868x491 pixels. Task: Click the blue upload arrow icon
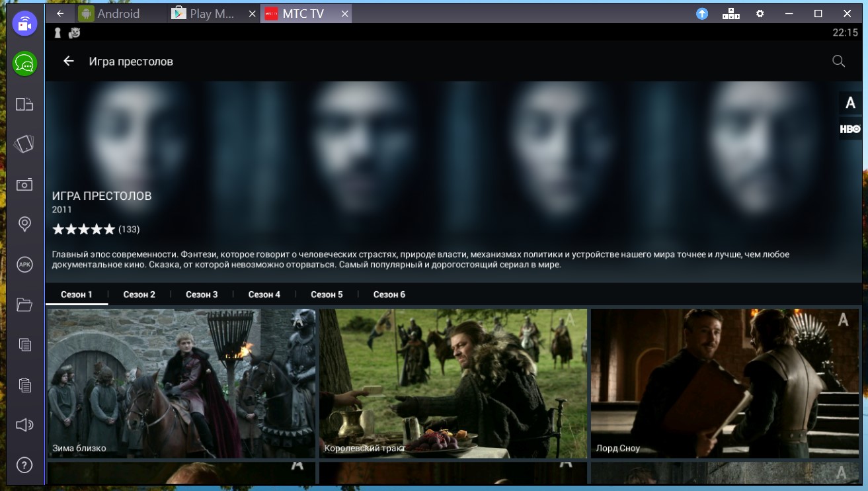(x=702, y=13)
